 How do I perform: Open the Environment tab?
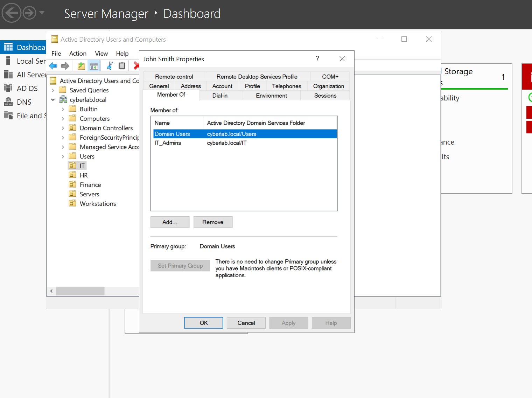coord(271,96)
